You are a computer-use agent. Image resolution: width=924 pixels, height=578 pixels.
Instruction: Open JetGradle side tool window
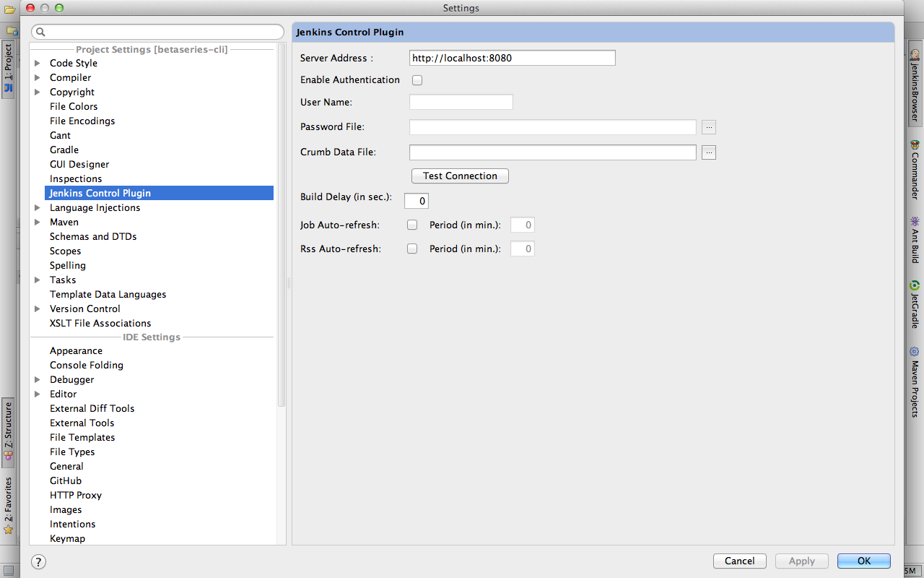pos(915,304)
